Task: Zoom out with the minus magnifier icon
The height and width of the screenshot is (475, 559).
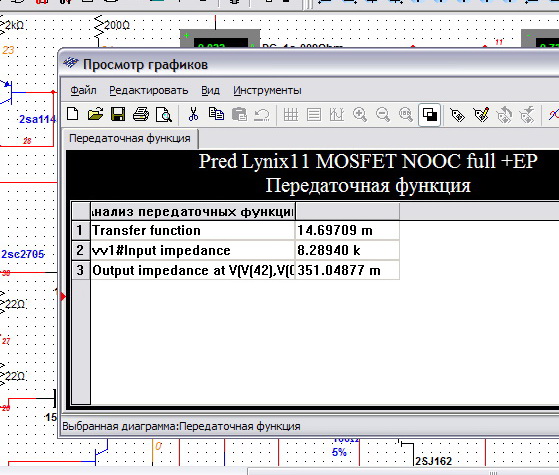Action: point(383,114)
